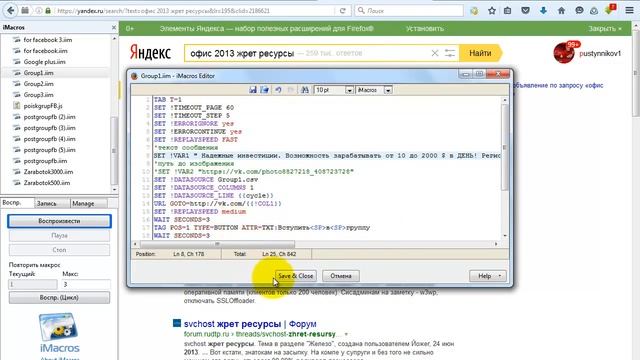Select Group1.iim in macro list
Screen dimensions: 640x360
38,73
